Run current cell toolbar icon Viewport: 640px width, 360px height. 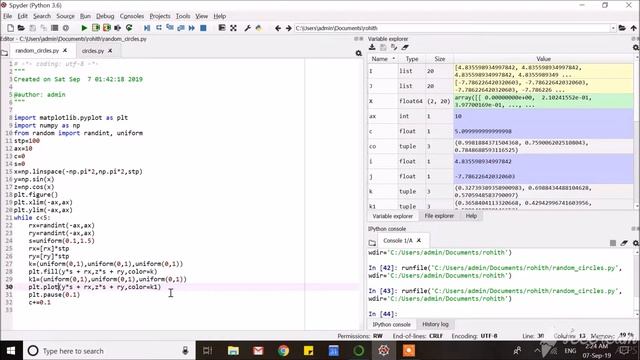[96, 28]
